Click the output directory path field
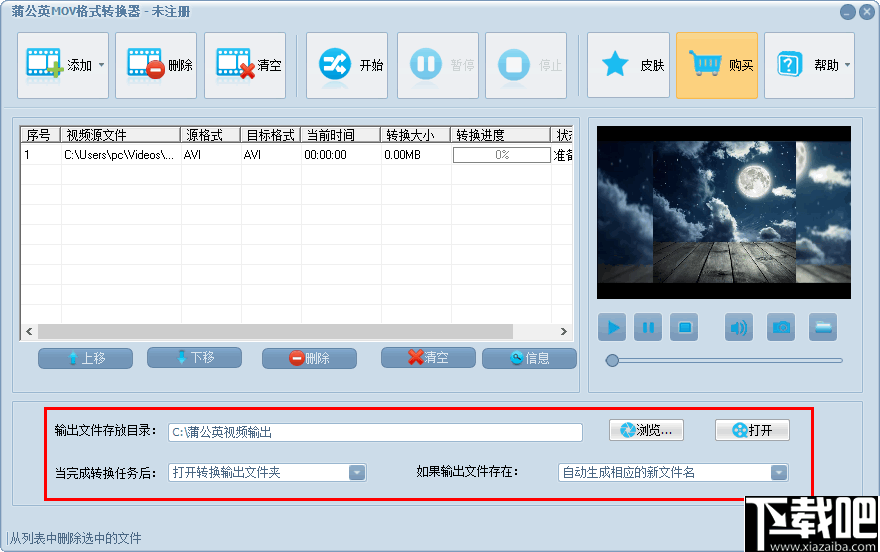The image size is (880, 552). coord(375,433)
